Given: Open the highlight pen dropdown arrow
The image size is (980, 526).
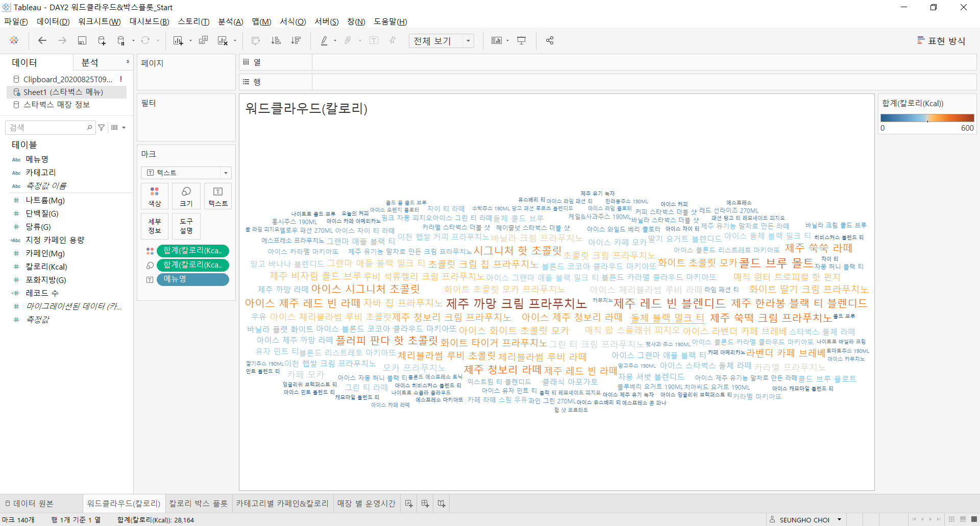Looking at the screenshot, I should click(x=335, y=41).
